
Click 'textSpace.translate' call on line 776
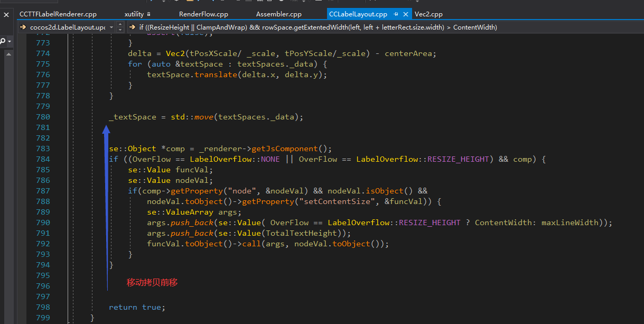pyautogui.click(x=192, y=75)
